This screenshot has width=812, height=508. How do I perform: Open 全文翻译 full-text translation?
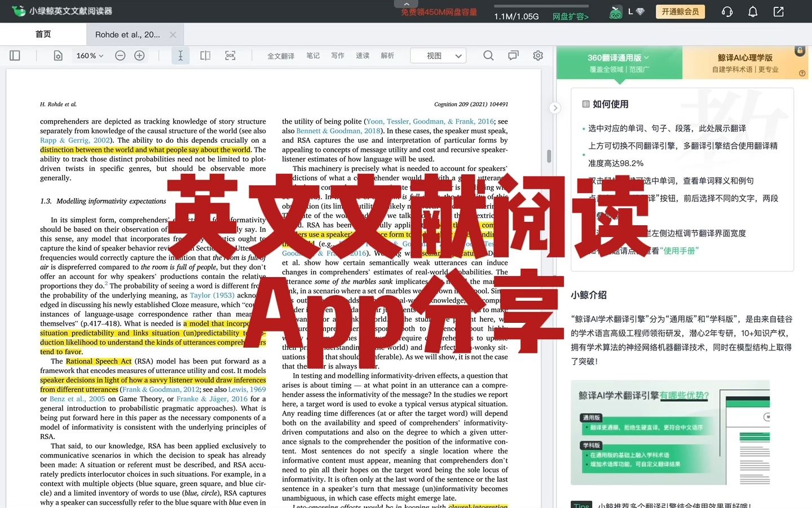281,56
